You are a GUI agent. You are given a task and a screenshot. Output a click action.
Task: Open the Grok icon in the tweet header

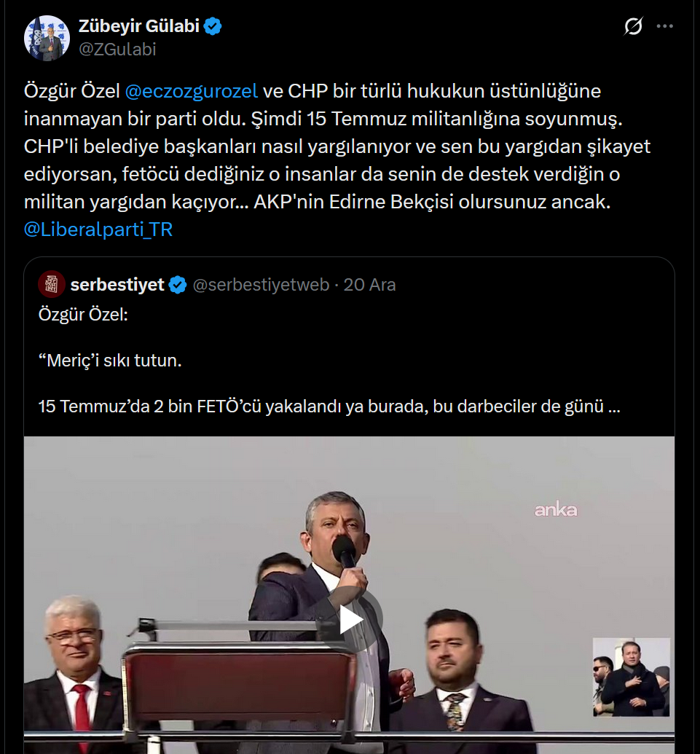(x=634, y=27)
